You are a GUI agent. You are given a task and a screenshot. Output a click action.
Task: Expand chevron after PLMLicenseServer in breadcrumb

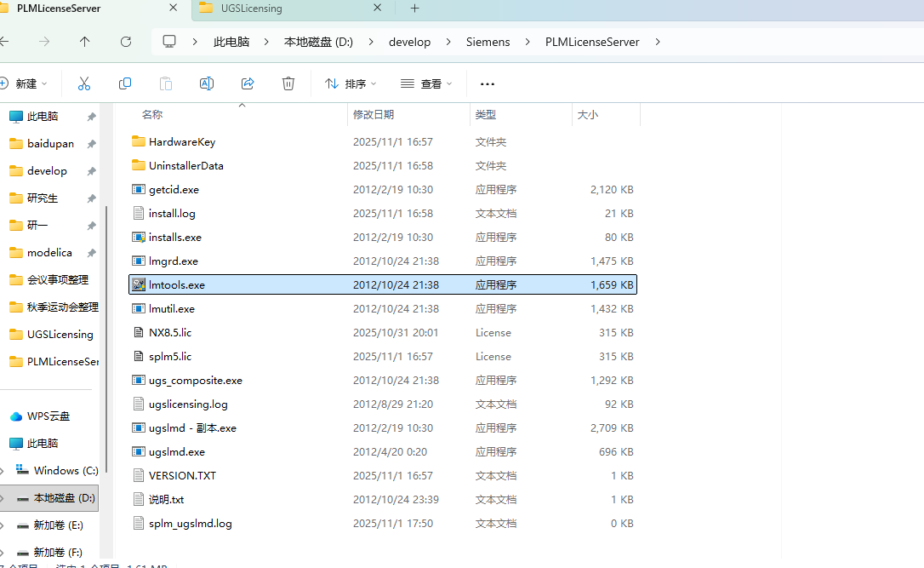pyautogui.click(x=658, y=42)
